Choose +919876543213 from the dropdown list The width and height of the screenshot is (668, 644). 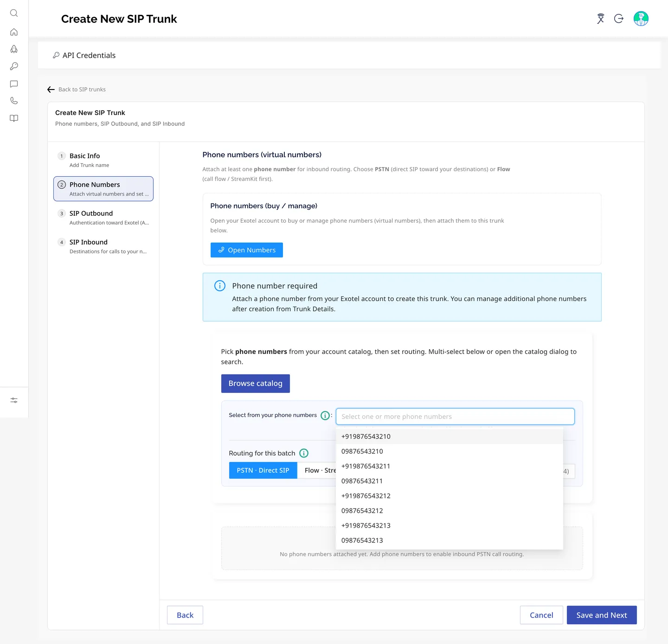(x=449, y=526)
